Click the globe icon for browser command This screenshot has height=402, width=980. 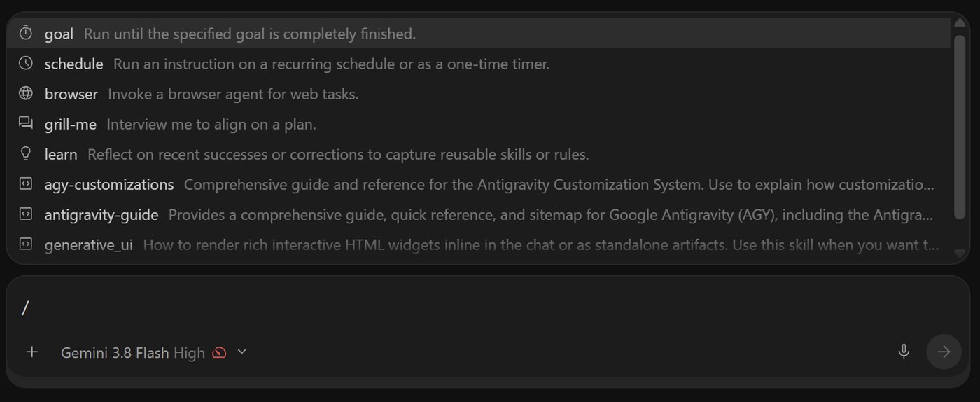tap(26, 93)
